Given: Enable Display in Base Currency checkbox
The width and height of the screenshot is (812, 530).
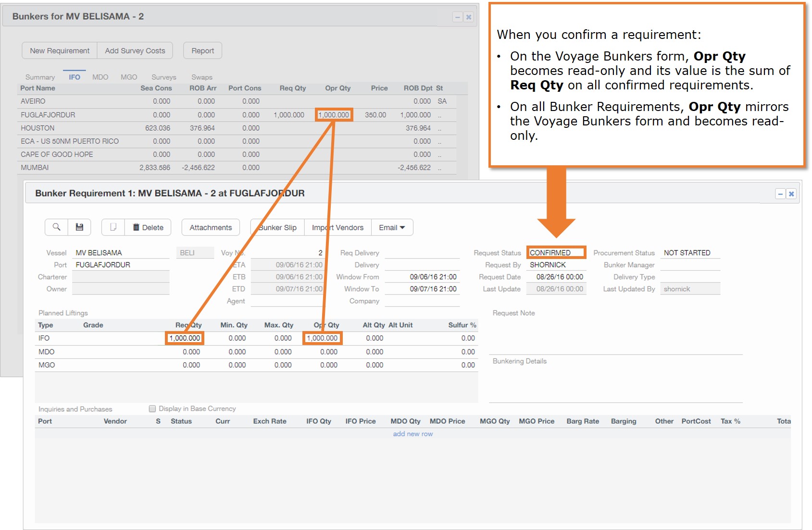Looking at the screenshot, I should 152,409.
